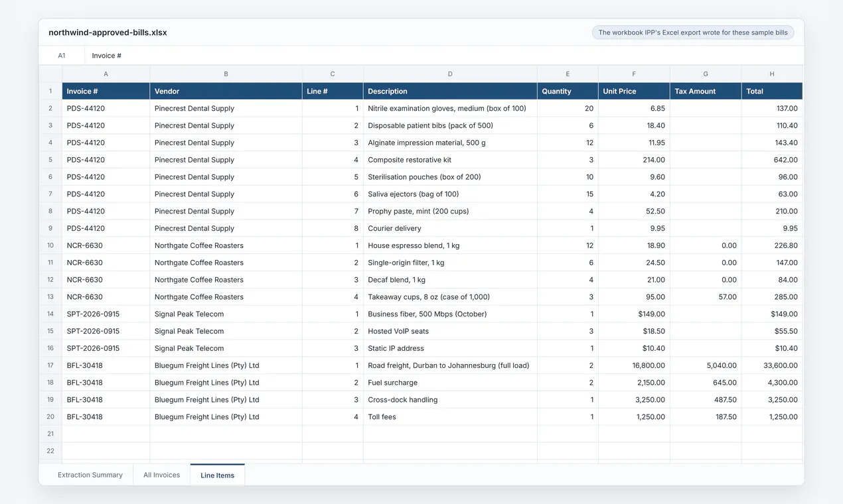This screenshot has height=504, width=843.
Task: Switch to the All Invoices sheet tab
Action: (x=162, y=475)
